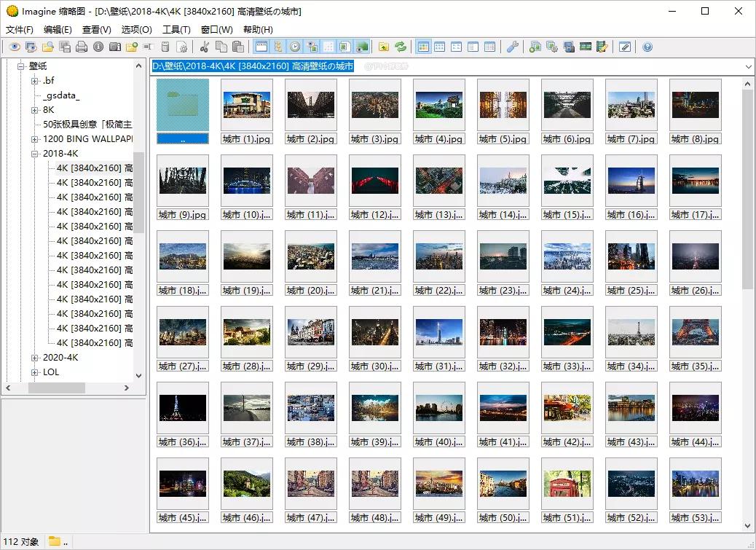Open the 城市 (35).jpg thumbnail

coord(695,331)
